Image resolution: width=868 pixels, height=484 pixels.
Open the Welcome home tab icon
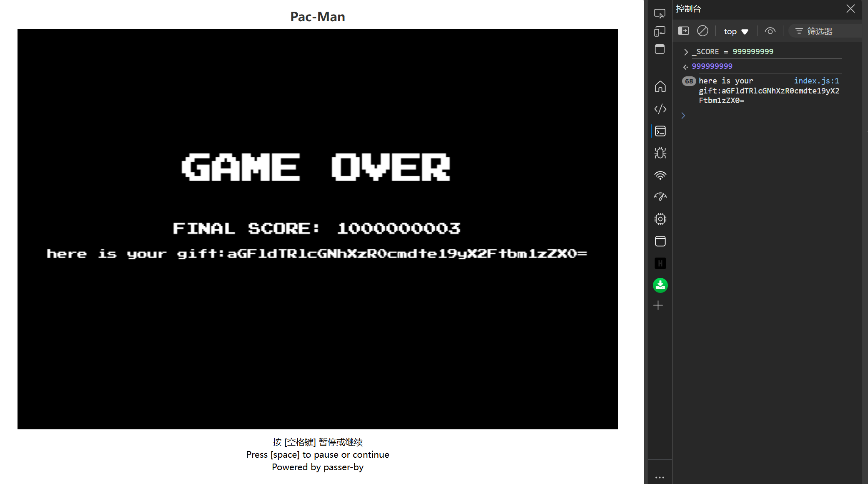pyautogui.click(x=660, y=87)
